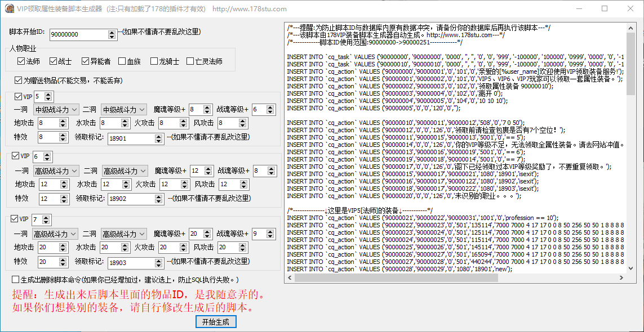
Task: Focus the 战魂等级+ field in VIP 5 section
Action: pos(259,110)
